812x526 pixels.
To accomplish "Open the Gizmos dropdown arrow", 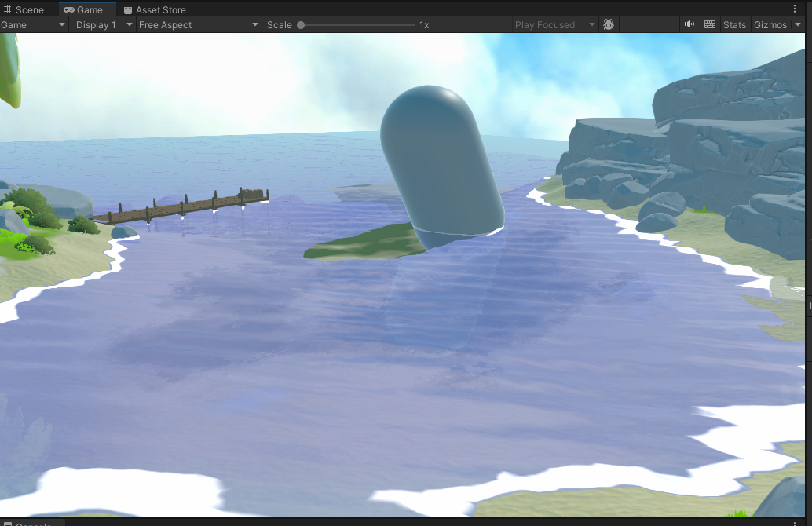I will coord(798,25).
